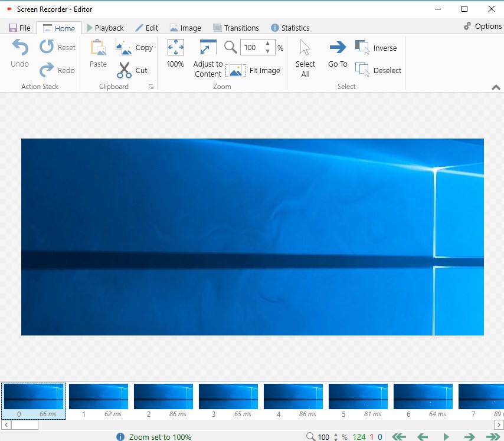Select frame 2 thumbnail 86 ms
This screenshot has height=441, width=504.
click(x=163, y=401)
